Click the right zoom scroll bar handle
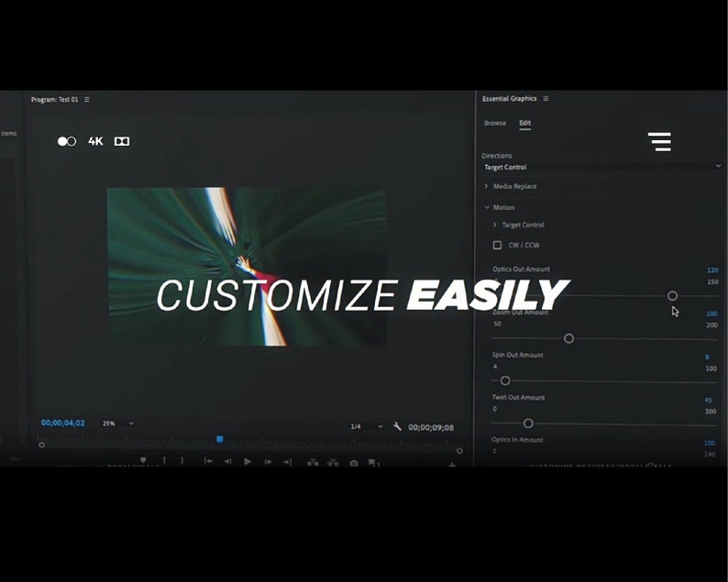 point(459,451)
